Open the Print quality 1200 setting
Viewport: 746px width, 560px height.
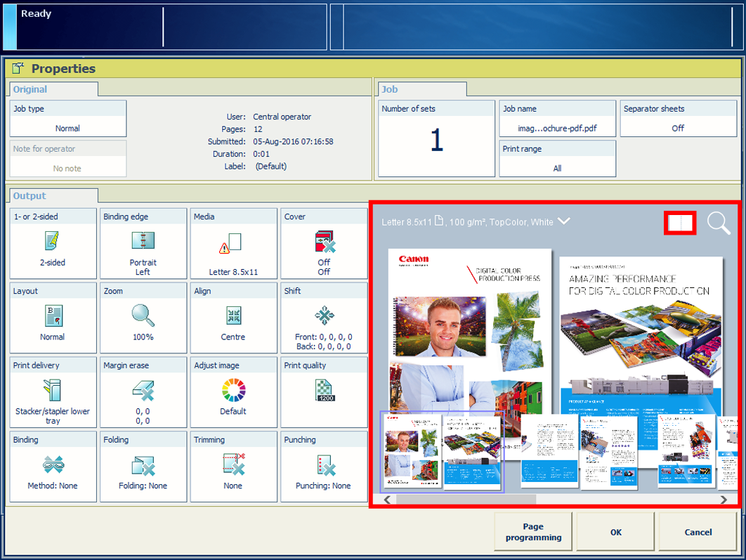(x=324, y=391)
